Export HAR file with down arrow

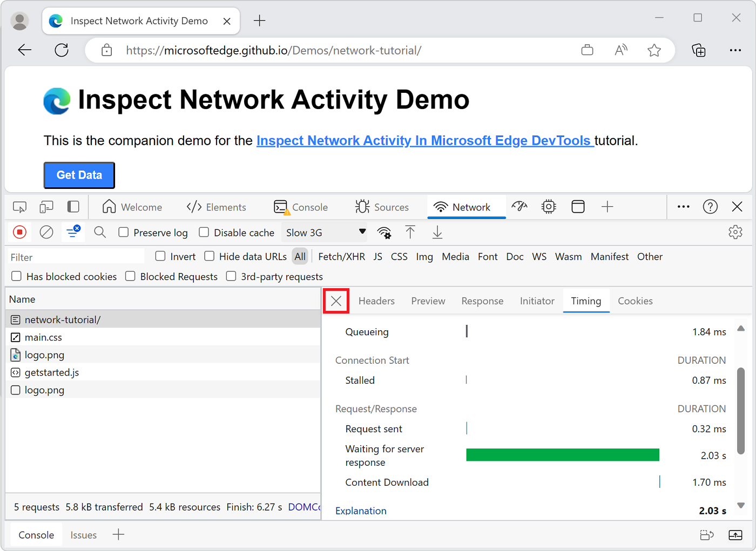point(437,233)
